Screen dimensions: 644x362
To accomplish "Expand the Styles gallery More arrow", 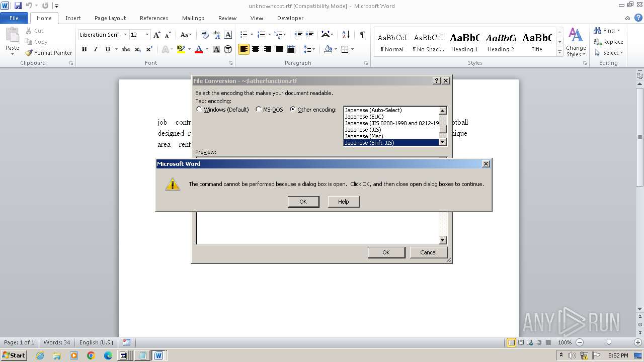I will [x=559, y=52].
